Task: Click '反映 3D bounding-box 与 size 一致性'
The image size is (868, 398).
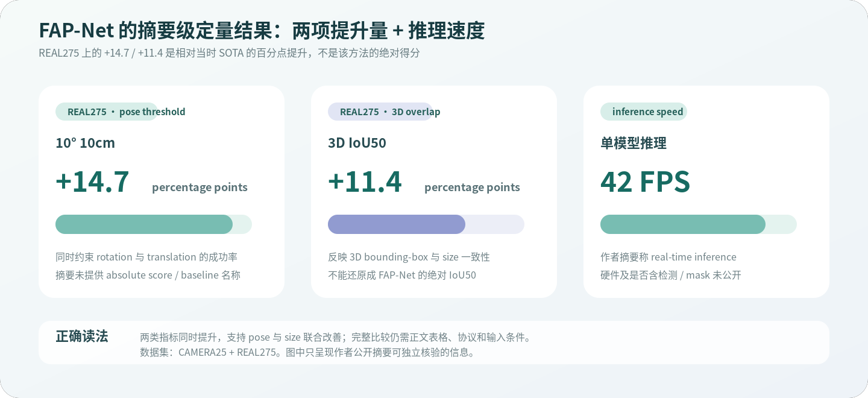Action: (409, 257)
